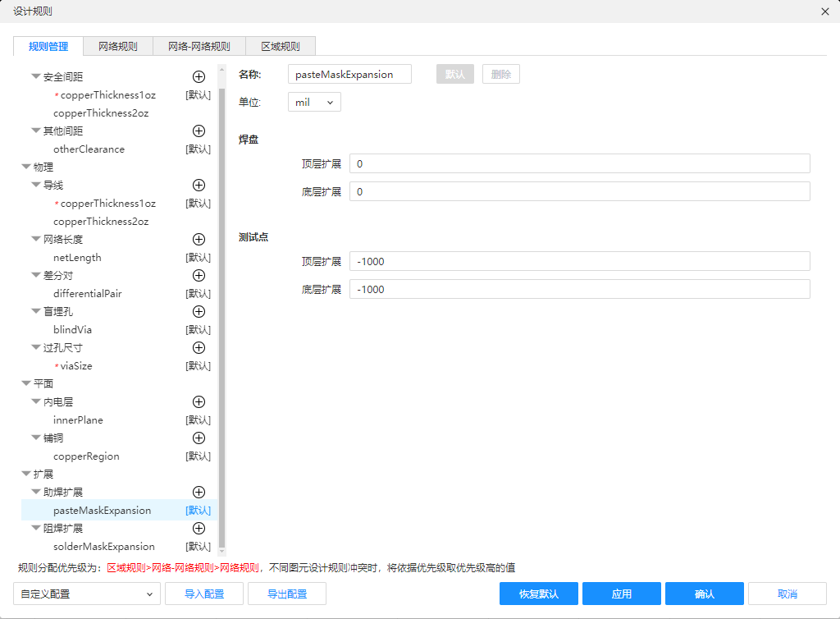Close the 设计规则 dialog
Image resolution: width=840 pixels, height=619 pixels.
pyautogui.click(x=825, y=11)
